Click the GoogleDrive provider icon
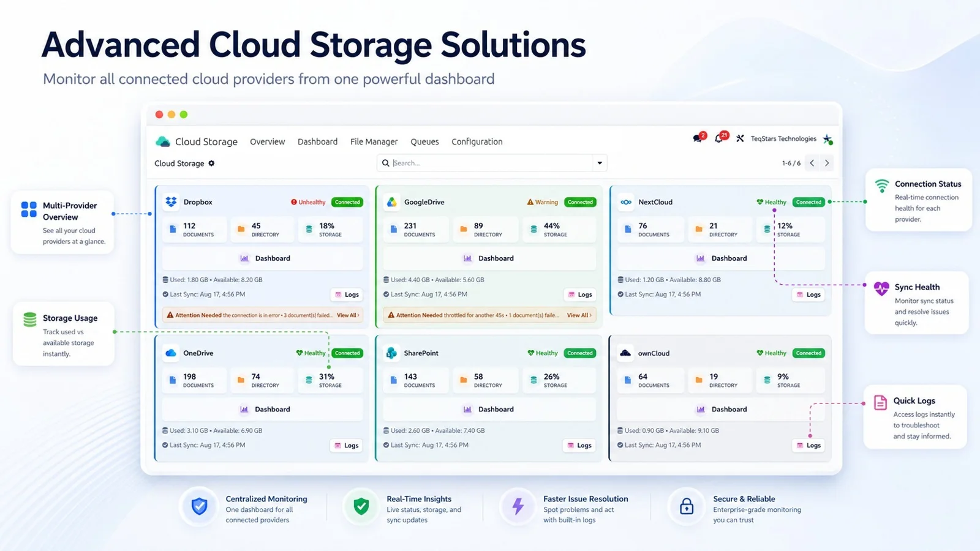Viewport: 980px width, 551px height. (391, 202)
